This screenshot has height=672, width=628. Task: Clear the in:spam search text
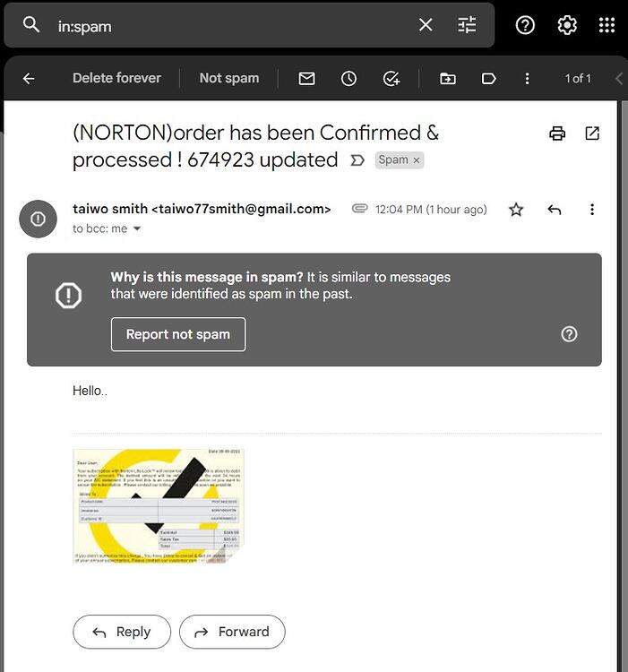pos(426,25)
